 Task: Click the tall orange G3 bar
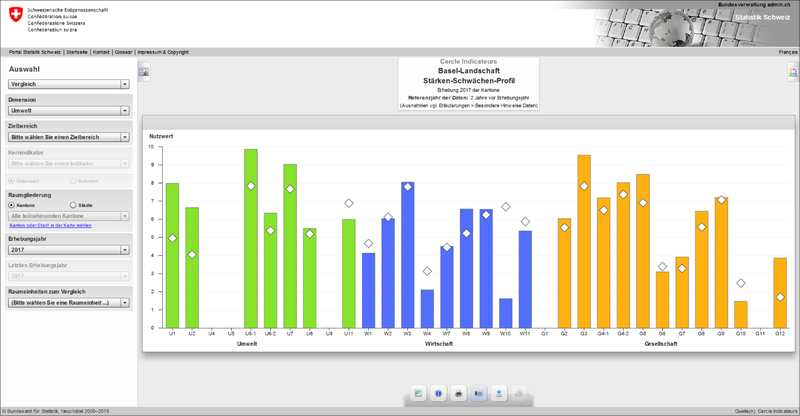[584, 241]
